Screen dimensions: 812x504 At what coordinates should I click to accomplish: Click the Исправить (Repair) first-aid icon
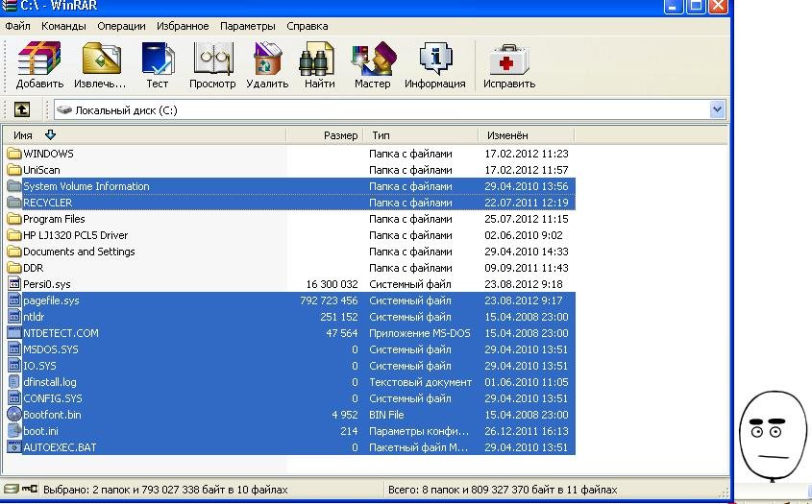[x=509, y=59]
